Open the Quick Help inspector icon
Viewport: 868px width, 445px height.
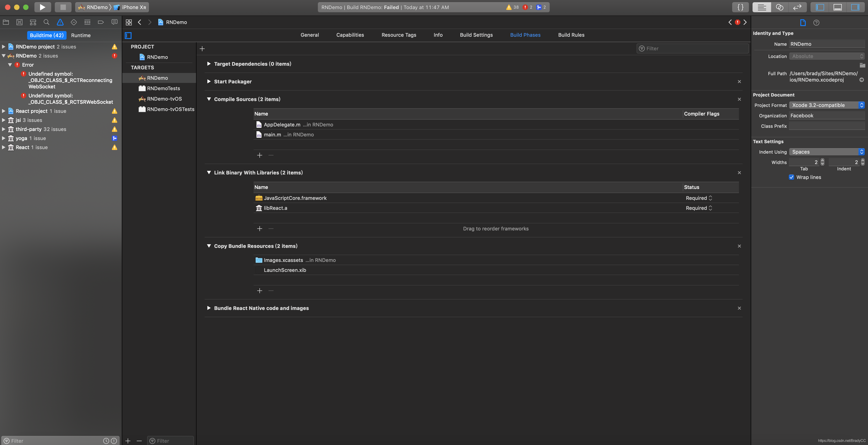pos(816,23)
